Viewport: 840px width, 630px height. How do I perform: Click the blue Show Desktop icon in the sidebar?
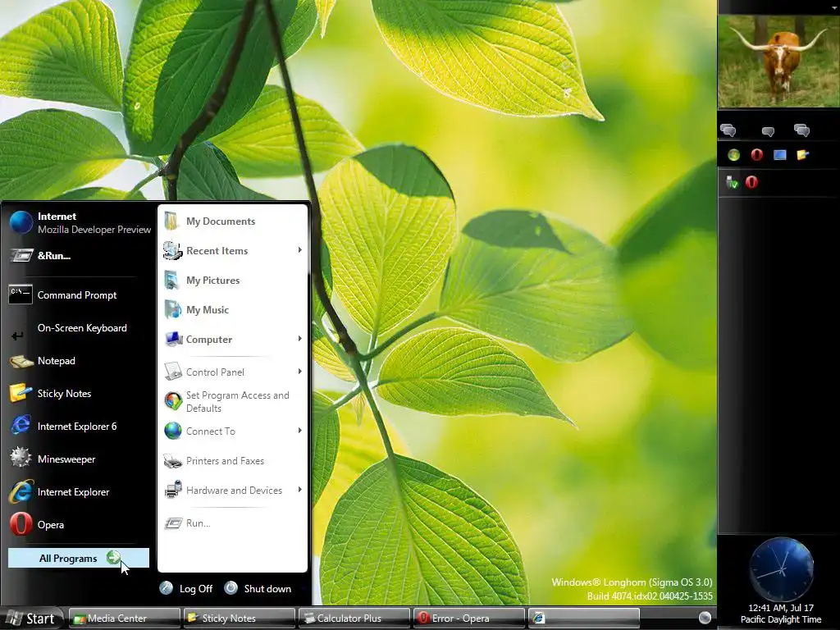780,155
